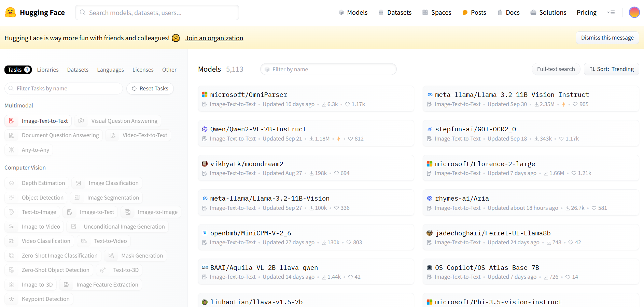This screenshot has height=307, width=644.
Task: Click the Hugging Face logo emoji
Action: pyautogui.click(x=10, y=13)
